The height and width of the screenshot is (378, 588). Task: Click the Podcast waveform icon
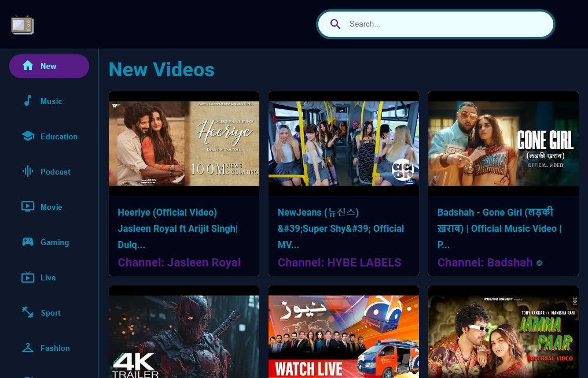[28, 171]
